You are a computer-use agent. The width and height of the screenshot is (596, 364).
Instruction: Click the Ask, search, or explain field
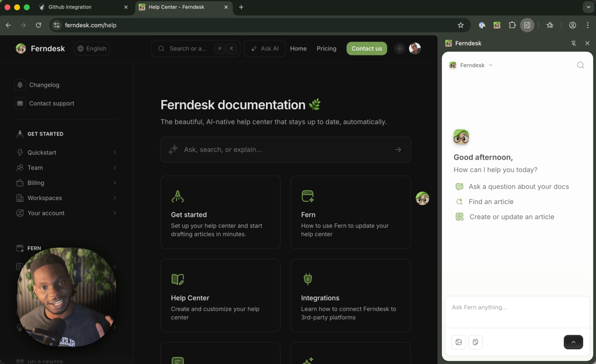point(285,150)
